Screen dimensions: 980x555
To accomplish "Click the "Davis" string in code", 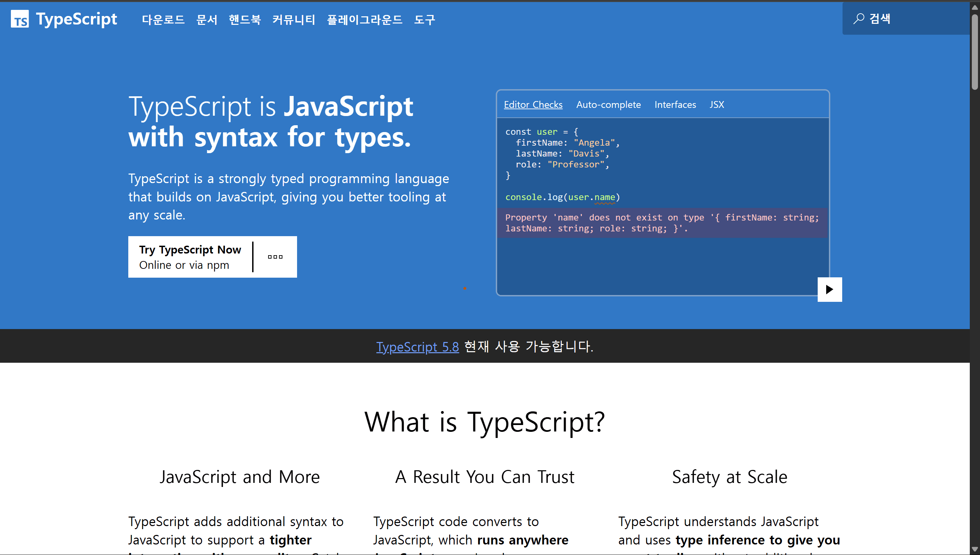I will [x=587, y=153].
